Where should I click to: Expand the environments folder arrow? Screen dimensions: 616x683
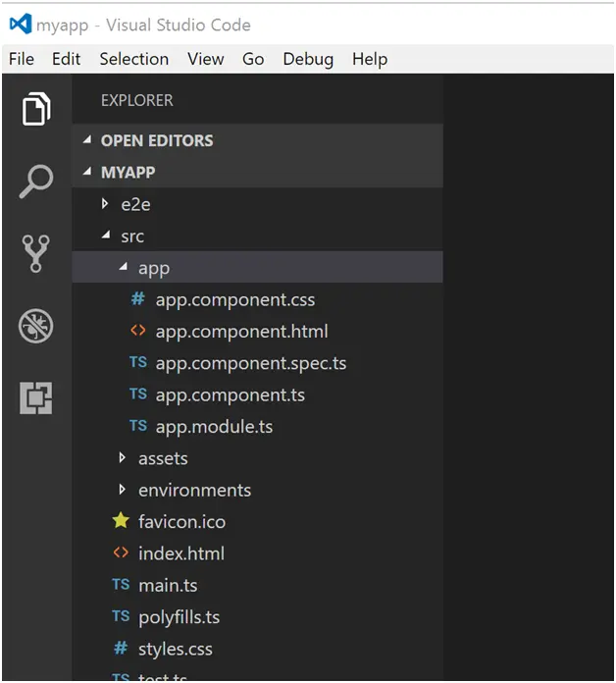[123, 489]
